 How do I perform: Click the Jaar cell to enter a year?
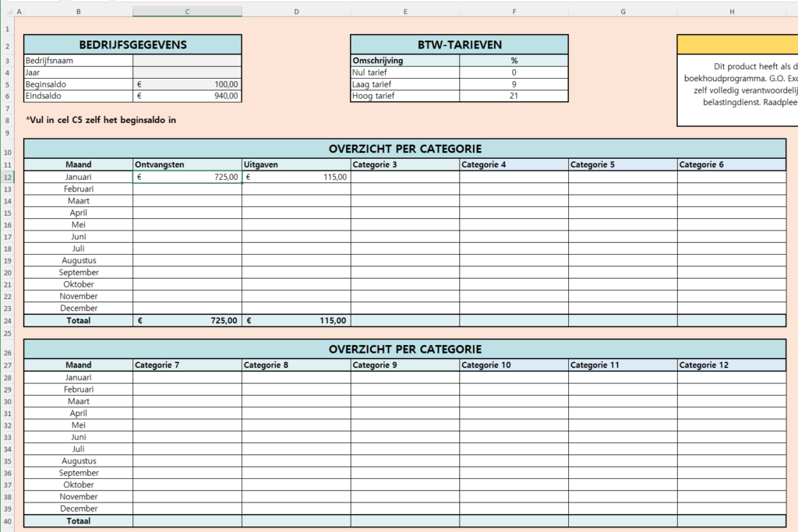(187, 72)
